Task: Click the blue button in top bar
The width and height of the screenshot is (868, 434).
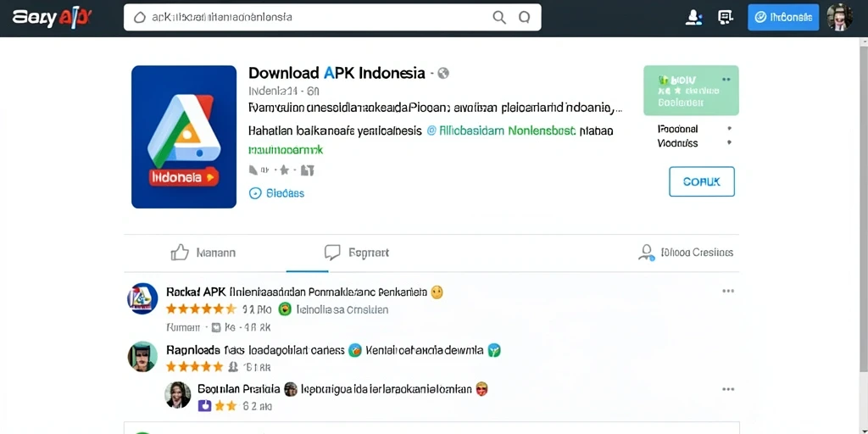Action: [782, 17]
